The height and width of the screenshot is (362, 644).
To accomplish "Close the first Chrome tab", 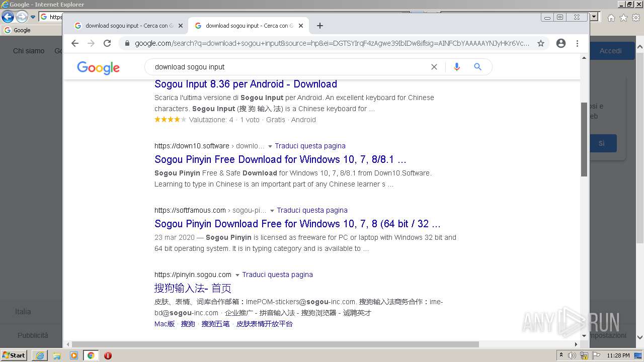I will (181, 26).
